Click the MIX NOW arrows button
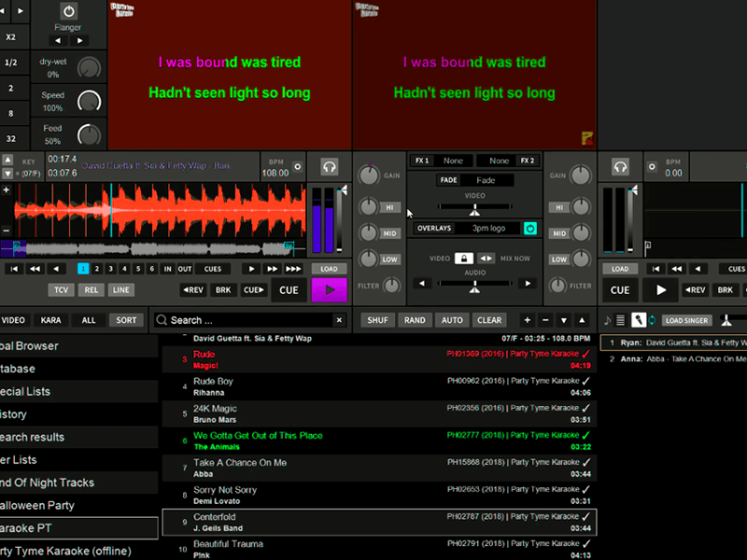747x560 pixels. point(486,259)
